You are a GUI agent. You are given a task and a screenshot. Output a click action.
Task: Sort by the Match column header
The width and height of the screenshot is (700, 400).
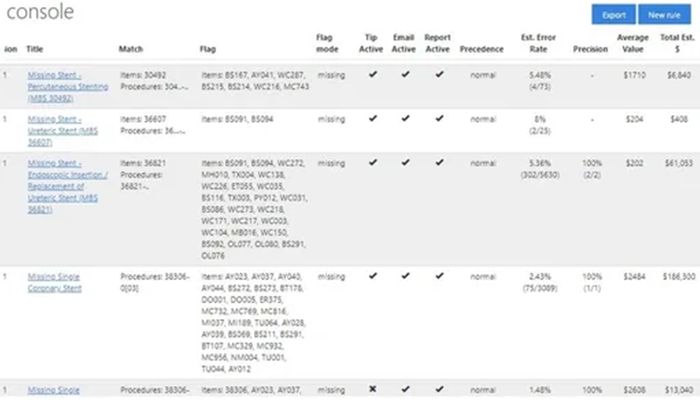tap(131, 49)
